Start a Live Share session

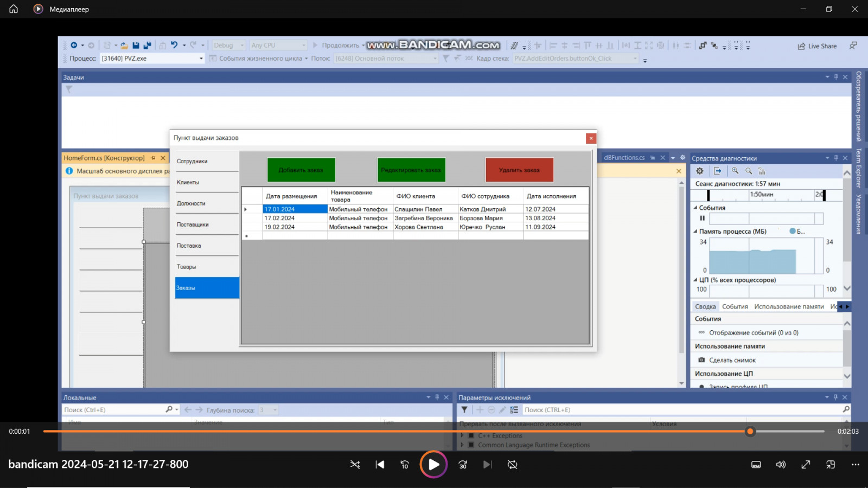[817, 46]
